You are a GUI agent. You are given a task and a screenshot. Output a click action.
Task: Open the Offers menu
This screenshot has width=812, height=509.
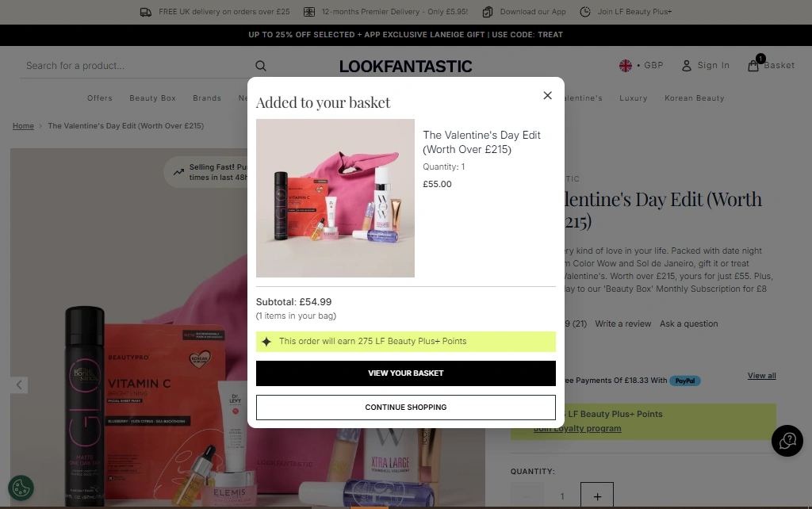[100, 98]
